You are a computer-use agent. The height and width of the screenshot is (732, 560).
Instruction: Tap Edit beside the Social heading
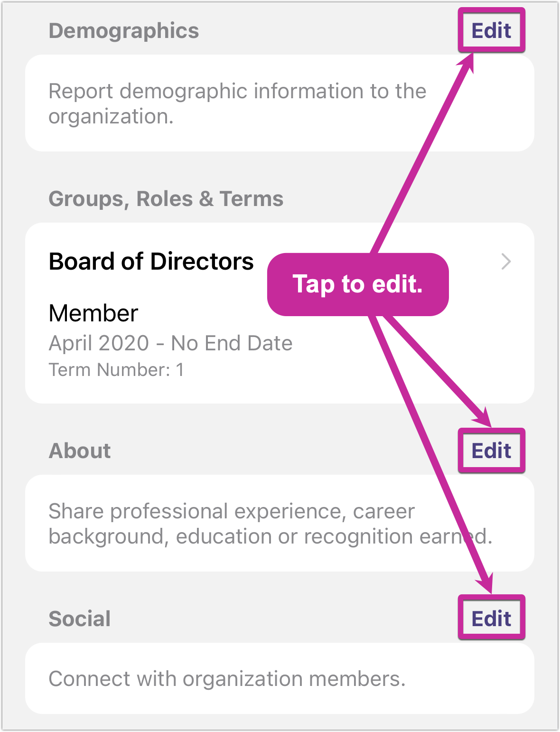pyautogui.click(x=491, y=619)
